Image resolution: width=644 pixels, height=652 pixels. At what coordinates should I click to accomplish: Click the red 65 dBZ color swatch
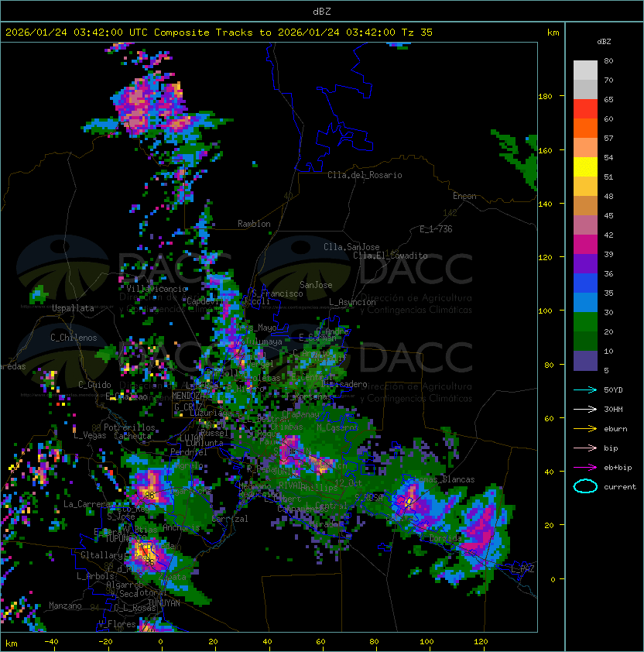[x=585, y=109]
